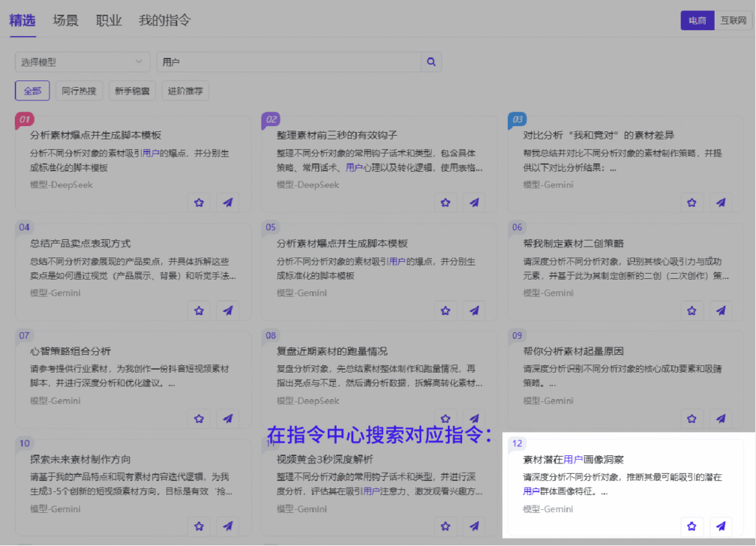The height and width of the screenshot is (546, 756).
Task: Star card 12 user persona insight
Action: [x=692, y=526]
